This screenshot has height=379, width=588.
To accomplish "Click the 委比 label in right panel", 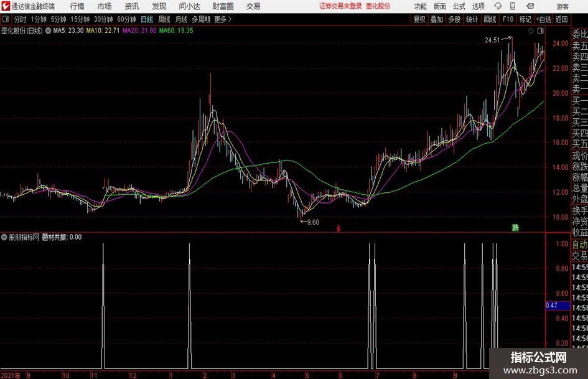I will (580, 34).
